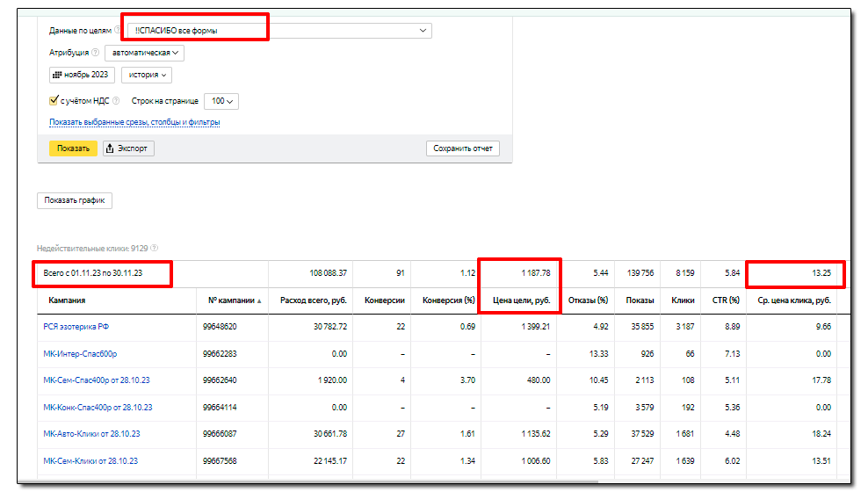Image resolution: width=868 pixels, height=492 pixels.
Task: Open campaign РСЯ эзотерика РФ
Action: 78,326
